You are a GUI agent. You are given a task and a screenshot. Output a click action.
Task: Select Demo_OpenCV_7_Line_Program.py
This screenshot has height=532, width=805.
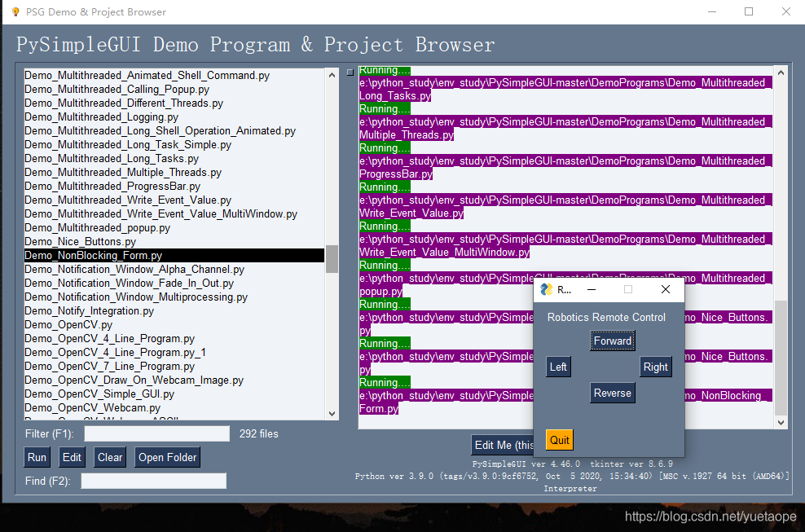174,367
